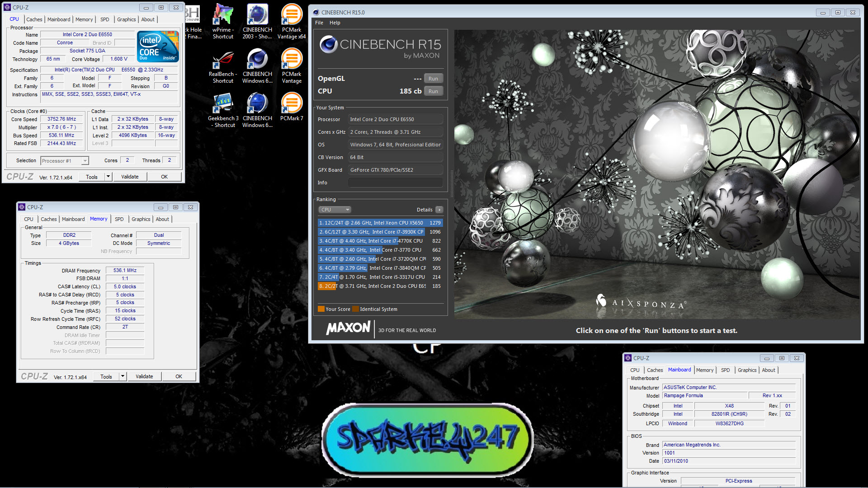Open wPrime Shortcut desktop icon
Image resolution: width=868 pixels, height=488 pixels.
pos(223,21)
